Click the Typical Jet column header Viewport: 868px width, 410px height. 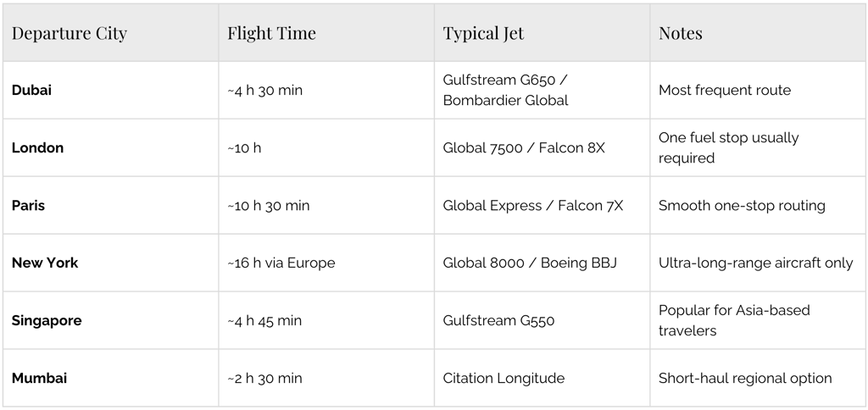click(x=483, y=34)
